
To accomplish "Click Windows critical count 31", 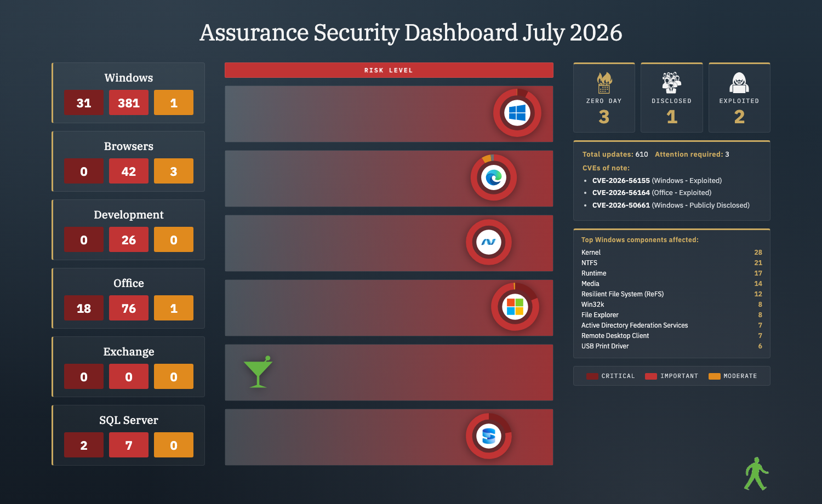I will tap(84, 102).
